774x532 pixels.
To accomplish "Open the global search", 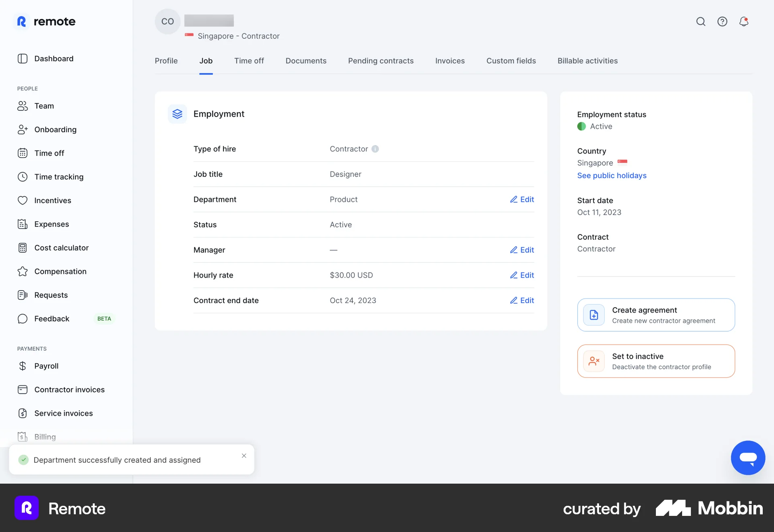I will click(x=701, y=21).
